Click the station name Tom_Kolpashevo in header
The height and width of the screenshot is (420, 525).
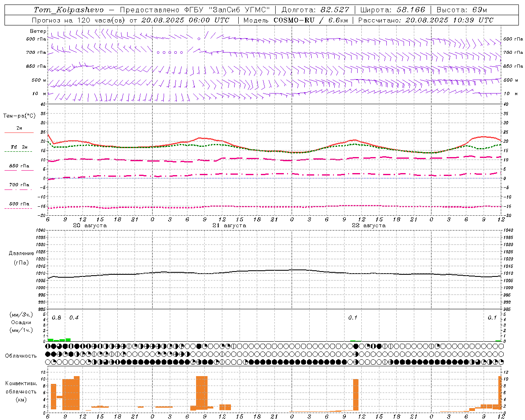pos(68,10)
